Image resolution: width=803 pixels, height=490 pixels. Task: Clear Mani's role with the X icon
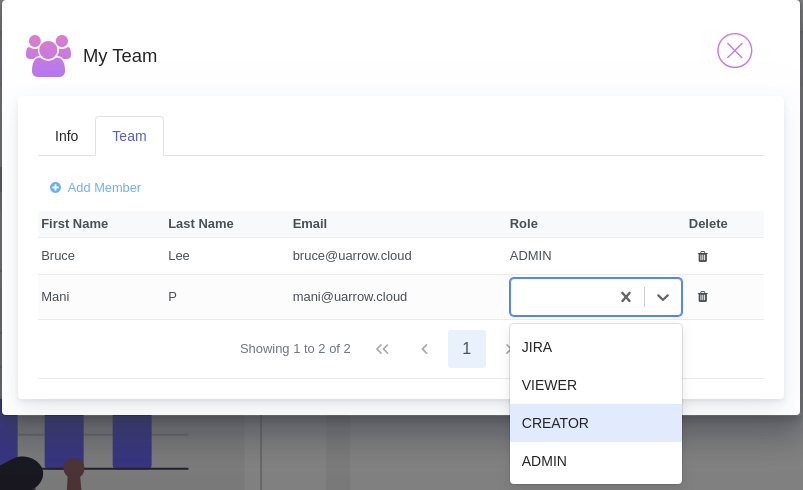625,297
